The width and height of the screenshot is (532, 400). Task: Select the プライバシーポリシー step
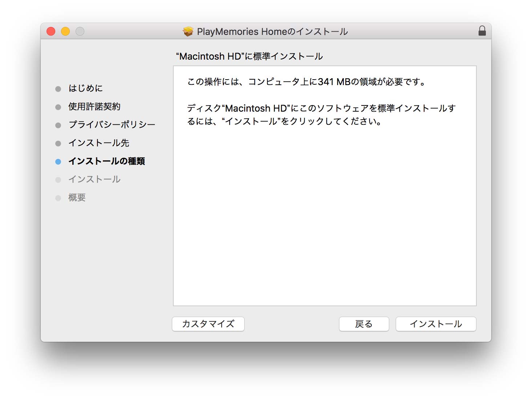point(112,125)
